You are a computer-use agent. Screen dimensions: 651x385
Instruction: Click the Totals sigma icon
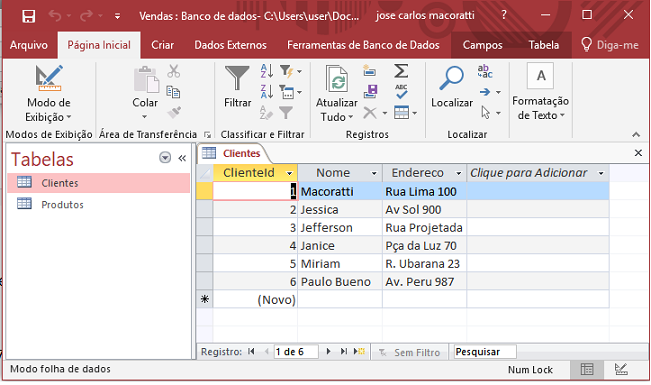pyautogui.click(x=401, y=71)
